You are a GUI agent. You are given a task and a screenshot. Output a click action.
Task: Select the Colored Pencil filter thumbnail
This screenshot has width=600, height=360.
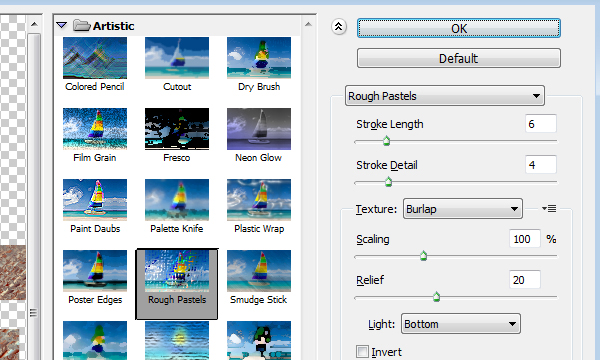tap(95, 58)
